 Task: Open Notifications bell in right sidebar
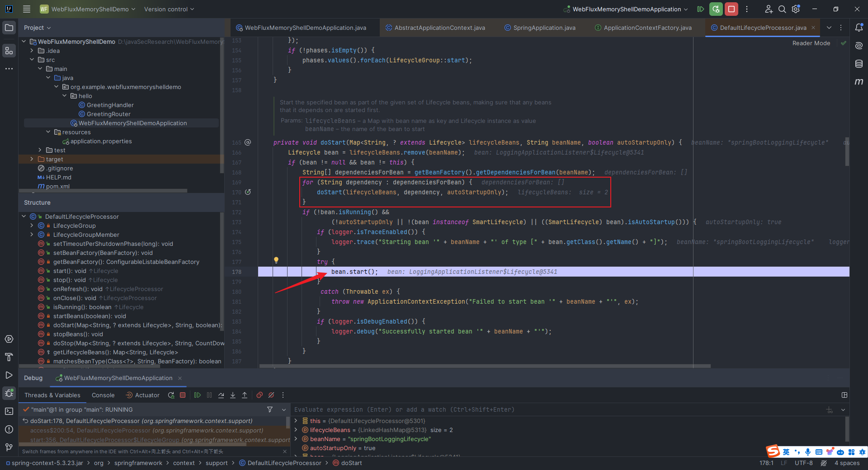click(859, 28)
